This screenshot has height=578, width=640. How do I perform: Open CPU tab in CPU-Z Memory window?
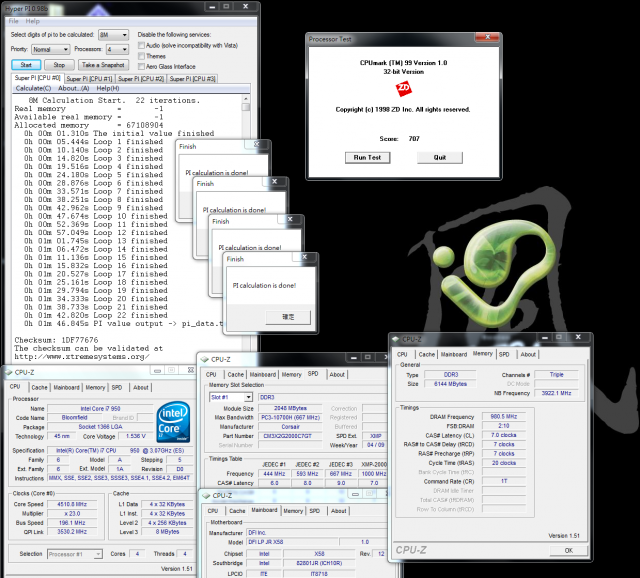(402, 354)
